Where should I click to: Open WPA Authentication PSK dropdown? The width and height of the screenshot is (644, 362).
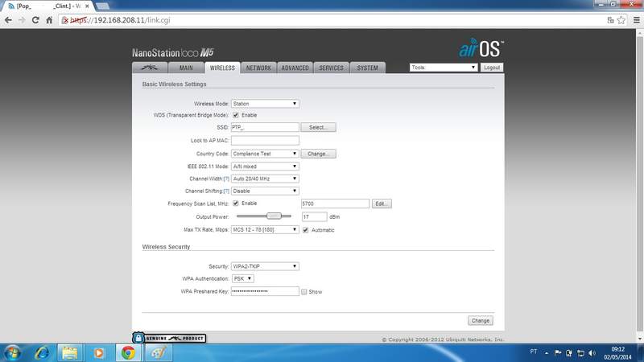coord(243,278)
